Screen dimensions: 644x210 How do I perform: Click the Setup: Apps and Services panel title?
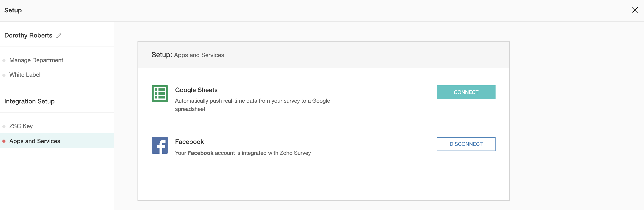(187, 55)
